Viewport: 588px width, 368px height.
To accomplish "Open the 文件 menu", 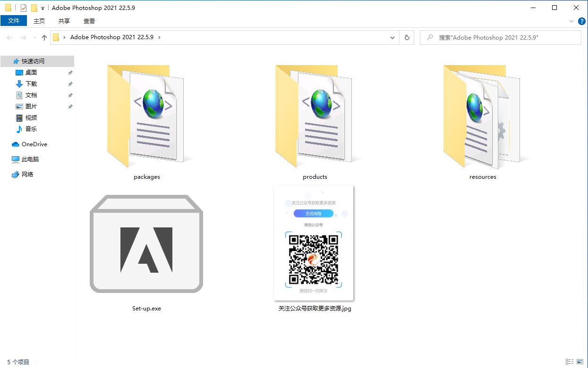I will click(x=14, y=21).
